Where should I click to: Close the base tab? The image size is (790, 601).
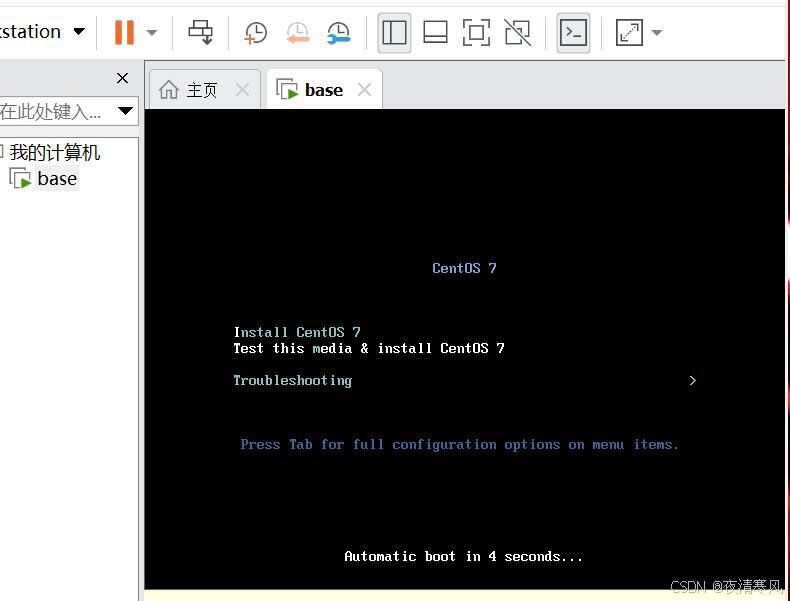pos(364,90)
